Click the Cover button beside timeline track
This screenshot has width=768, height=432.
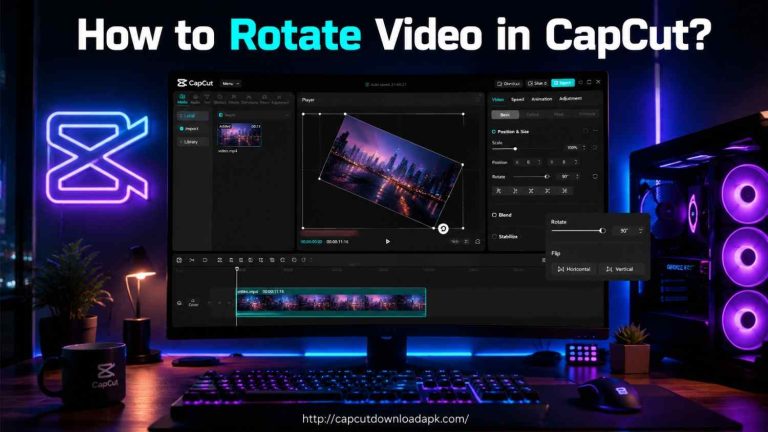click(193, 303)
